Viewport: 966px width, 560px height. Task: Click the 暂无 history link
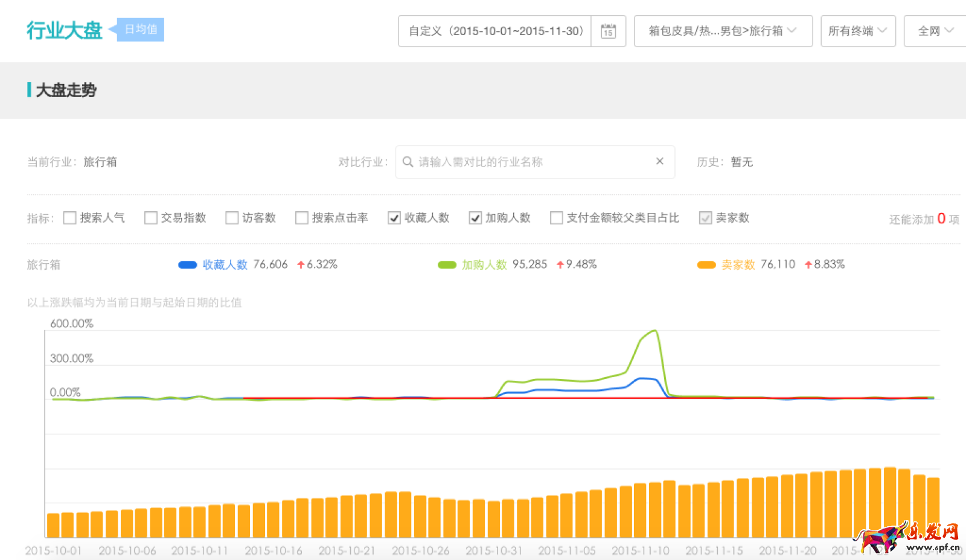(741, 162)
